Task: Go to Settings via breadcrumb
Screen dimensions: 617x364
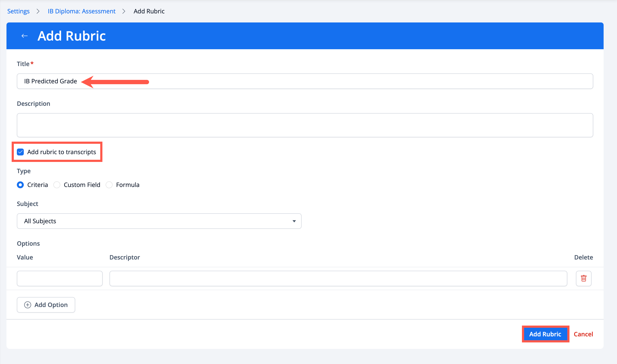Action: tap(18, 11)
